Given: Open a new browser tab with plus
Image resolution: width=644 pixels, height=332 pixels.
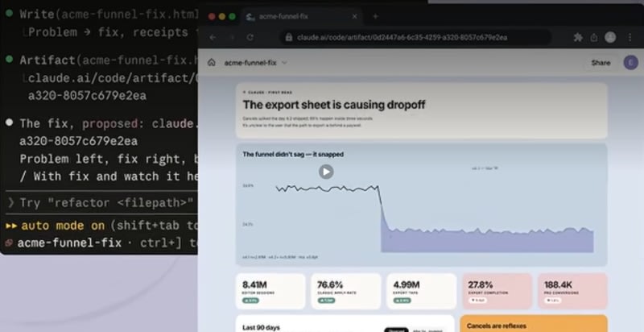Looking at the screenshot, I should tap(375, 16).
